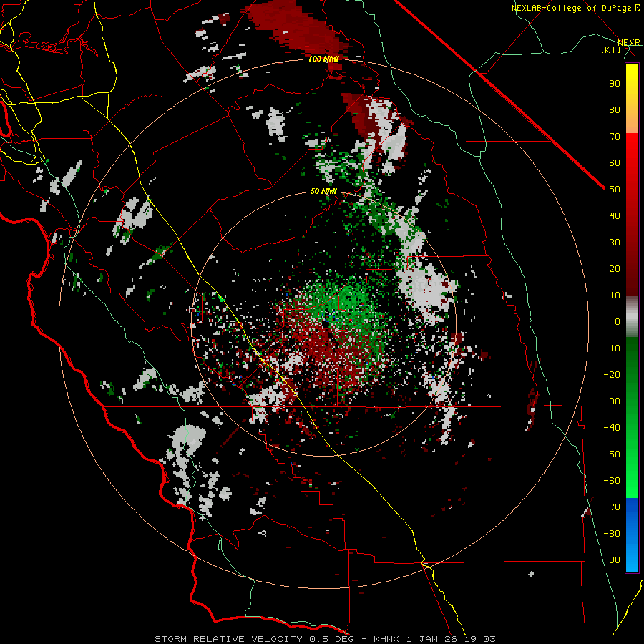The height and width of the screenshot is (644, 644).
Task: Click the [KT] units label
Action: pyautogui.click(x=611, y=49)
